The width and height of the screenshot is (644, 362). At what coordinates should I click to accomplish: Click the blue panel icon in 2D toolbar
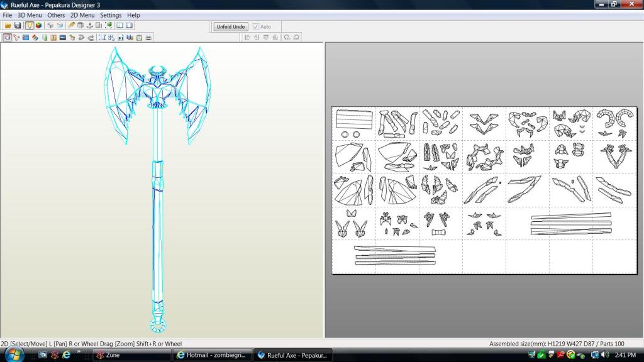(25, 37)
